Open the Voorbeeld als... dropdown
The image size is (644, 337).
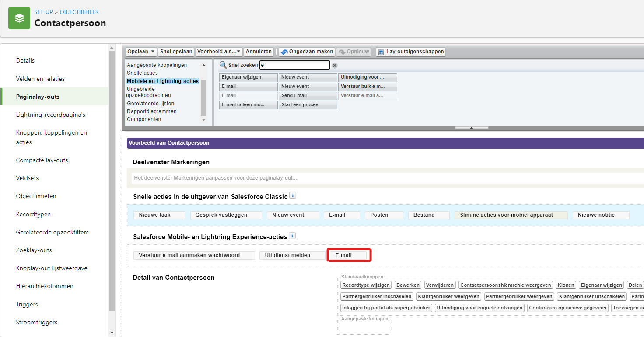click(219, 52)
